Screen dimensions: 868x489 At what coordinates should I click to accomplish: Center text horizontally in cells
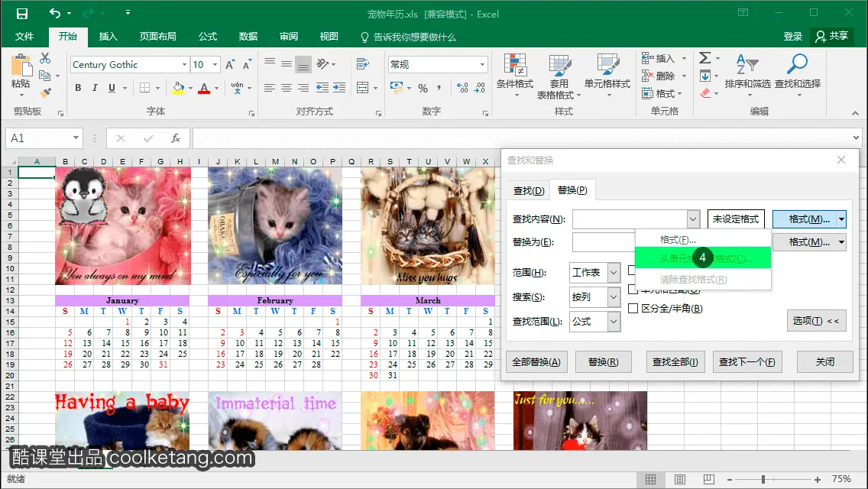tap(287, 88)
